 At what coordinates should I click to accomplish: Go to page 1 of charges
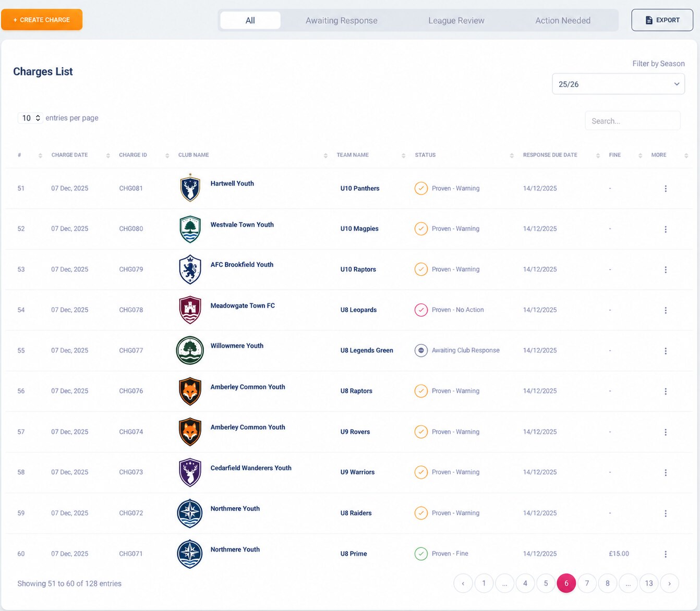(484, 583)
